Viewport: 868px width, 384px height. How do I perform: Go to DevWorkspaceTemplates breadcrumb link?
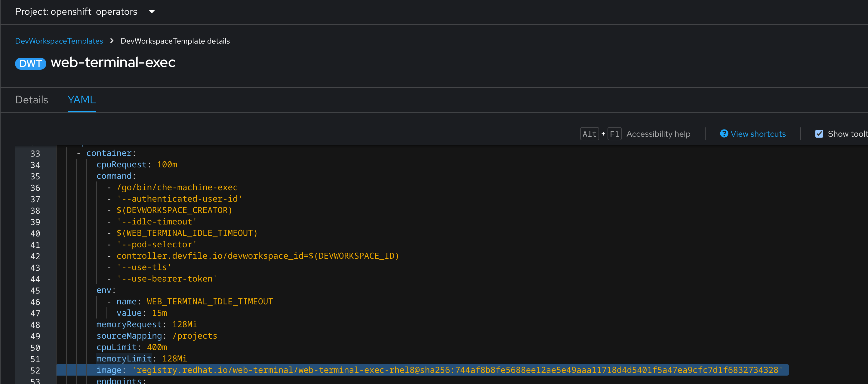click(59, 41)
